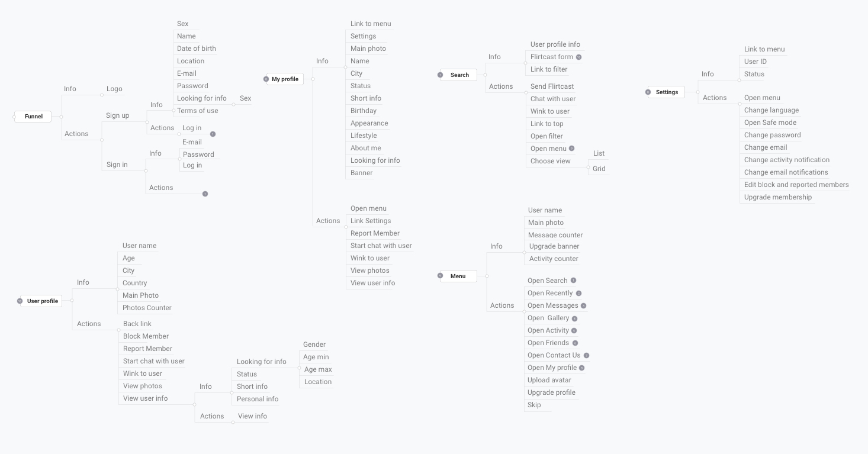This screenshot has height=454, width=868.
Task: Click the Block Member item
Action: pyautogui.click(x=146, y=336)
